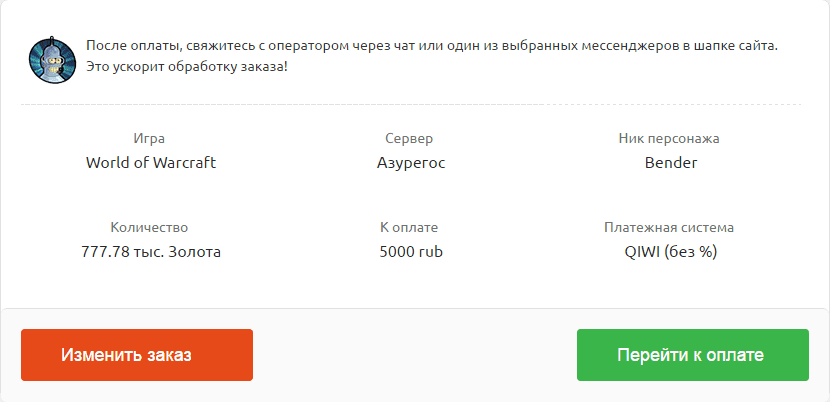
Task: Click the "Сервер" field label
Action: pos(409,139)
